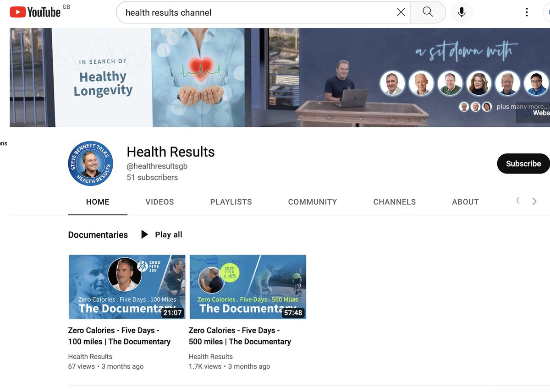Show more channel tabs with right chevron
Screen dimensions: 550x392
click(534, 201)
